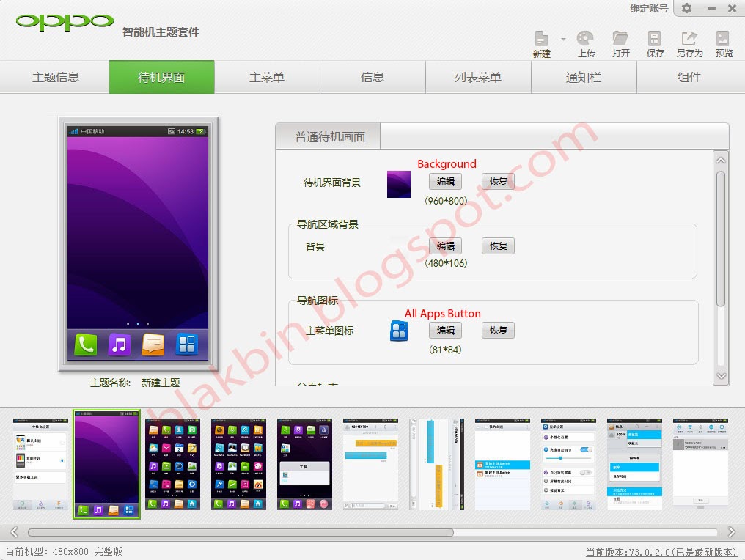Open the dropdown arrow next to 新建
The width and height of the screenshot is (745, 560).
[x=563, y=39]
